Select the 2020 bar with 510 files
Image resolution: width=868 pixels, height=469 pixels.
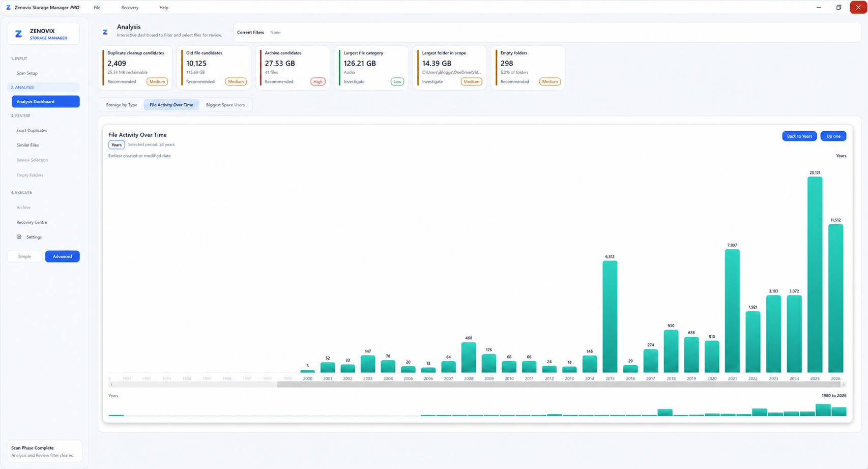coord(712,357)
